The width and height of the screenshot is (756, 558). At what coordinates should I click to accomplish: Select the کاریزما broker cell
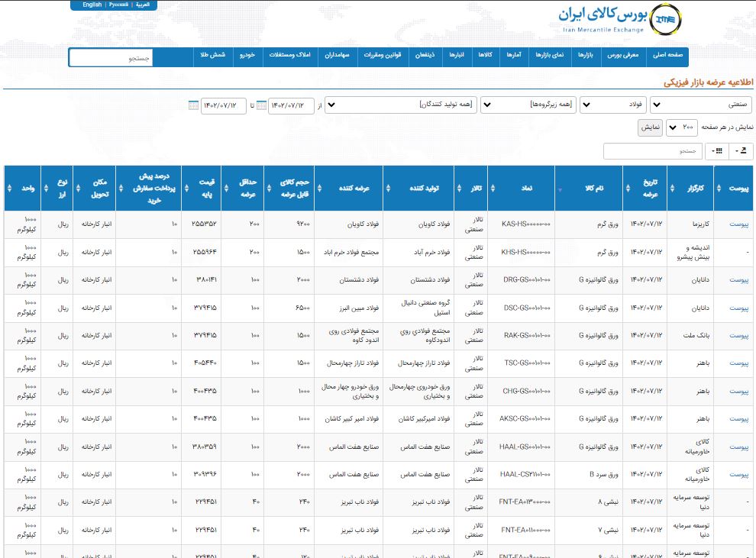coord(691,224)
